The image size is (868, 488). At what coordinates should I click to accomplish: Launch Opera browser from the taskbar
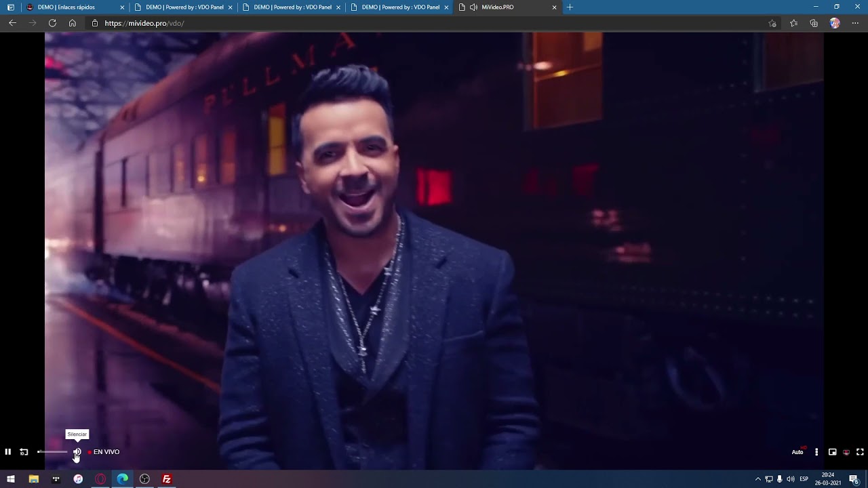pyautogui.click(x=100, y=479)
